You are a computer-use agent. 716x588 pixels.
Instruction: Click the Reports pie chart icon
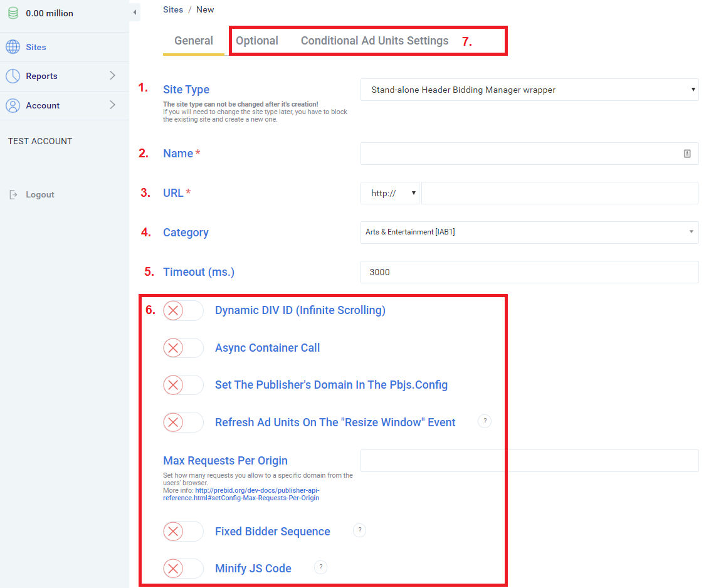pyautogui.click(x=13, y=76)
